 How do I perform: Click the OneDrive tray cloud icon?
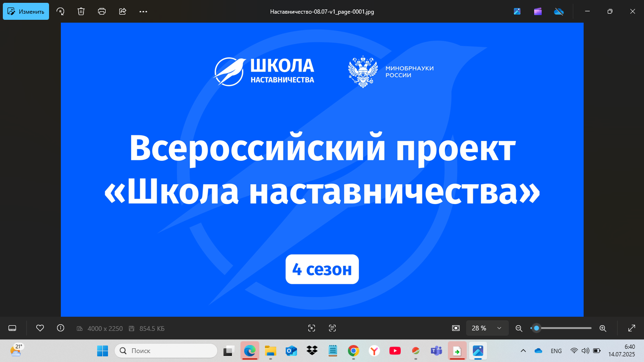tap(538, 351)
